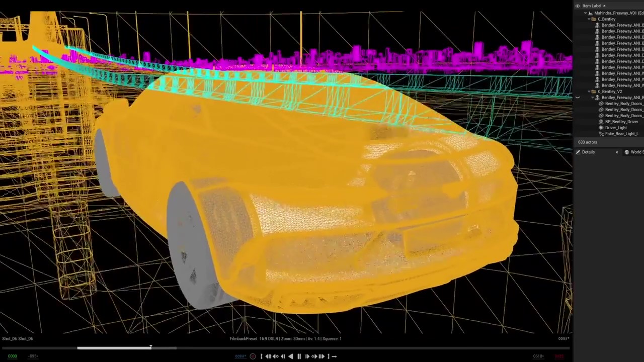Toggle visibility eye in outliner header
The width and height of the screenshot is (644, 362).
pos(577,6)
